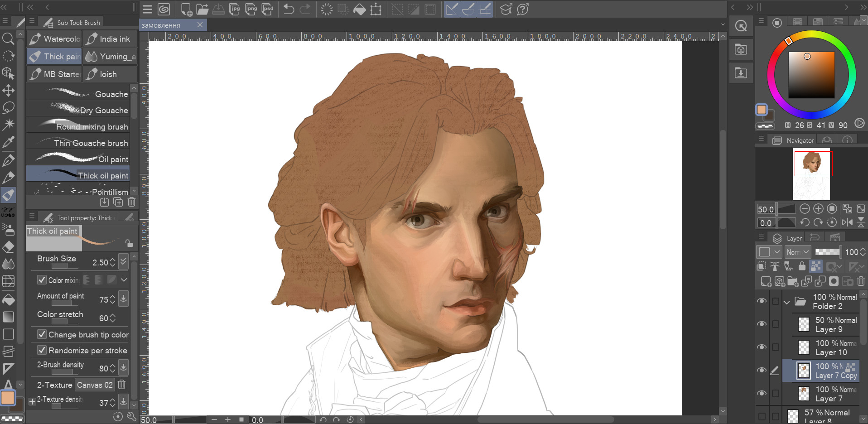Select the Auto select magic wand tool
The height and width of the screenshot is (424, 868).
8,125
